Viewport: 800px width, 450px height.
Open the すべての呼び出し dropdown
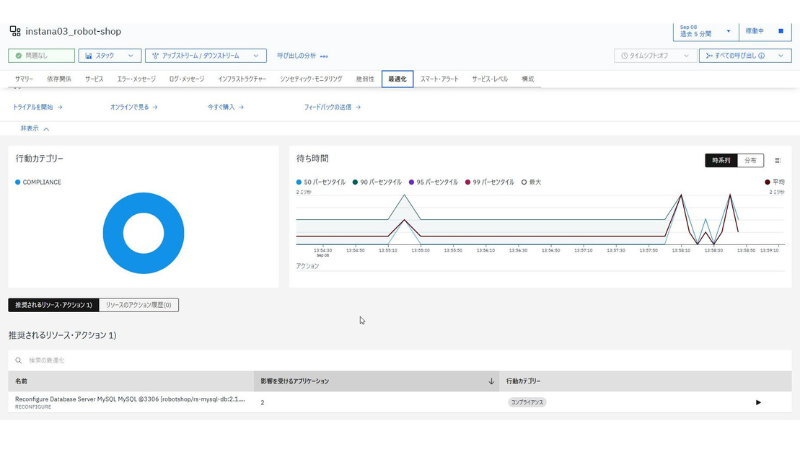pos(745,56)
